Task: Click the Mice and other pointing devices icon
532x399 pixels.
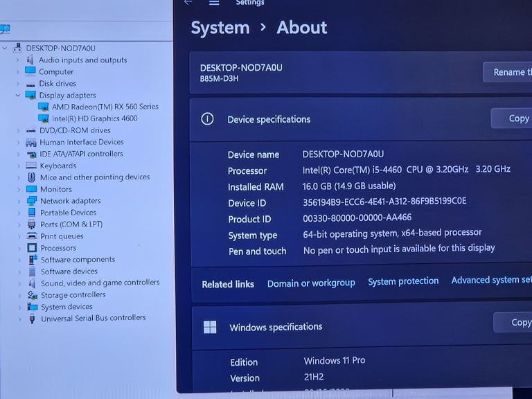Action: pyautogui.click(x=31, y=177)
